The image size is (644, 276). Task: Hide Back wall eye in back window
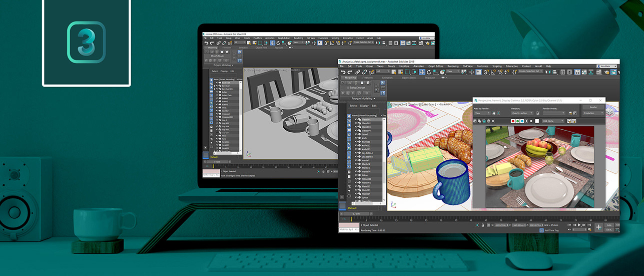(217, 83)
